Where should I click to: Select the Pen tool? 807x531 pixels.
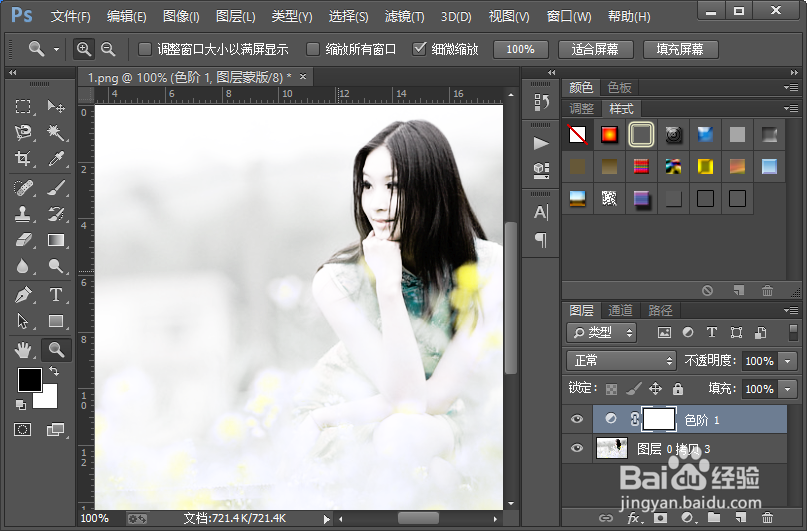(x=23, y=295)
